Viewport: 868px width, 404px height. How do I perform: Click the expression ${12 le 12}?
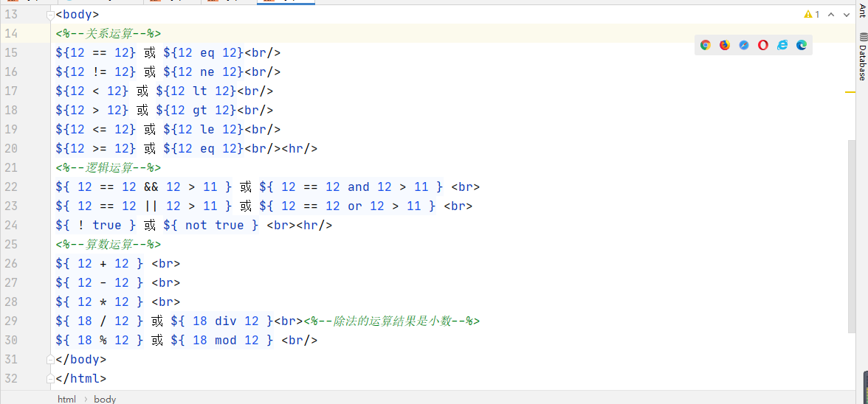coord(204,129)
